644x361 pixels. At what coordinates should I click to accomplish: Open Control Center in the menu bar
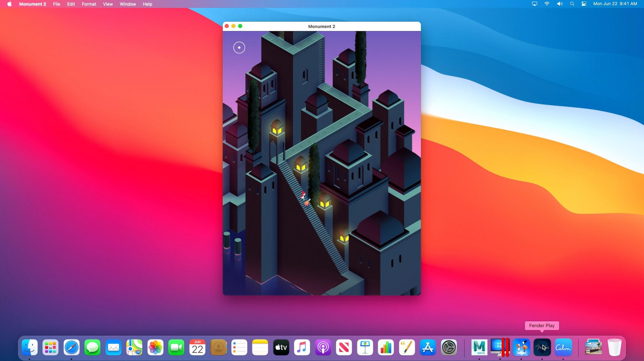[x=584, y=4]
